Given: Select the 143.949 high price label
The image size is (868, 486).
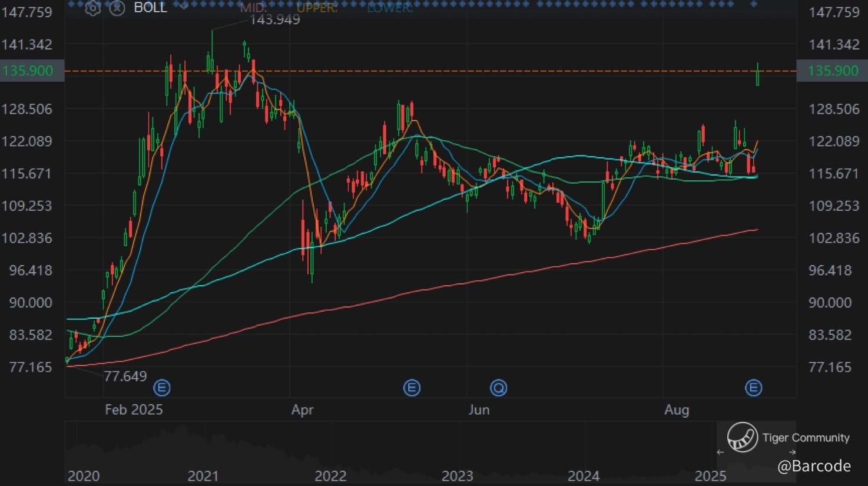Looking at the screenshot, I should pos(275,20).
